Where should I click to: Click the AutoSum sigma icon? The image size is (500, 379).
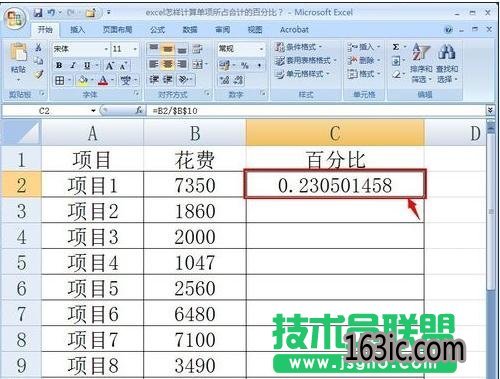click(396, 47)
